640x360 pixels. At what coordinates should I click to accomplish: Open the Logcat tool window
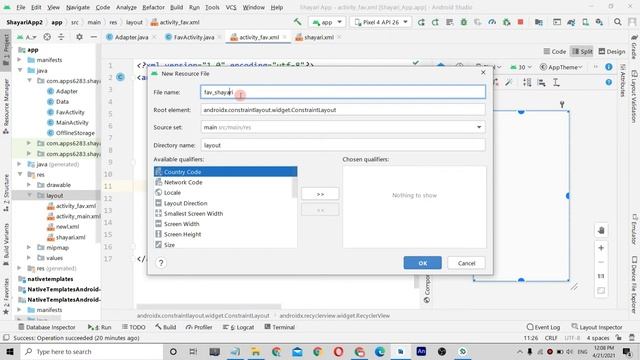239,327
